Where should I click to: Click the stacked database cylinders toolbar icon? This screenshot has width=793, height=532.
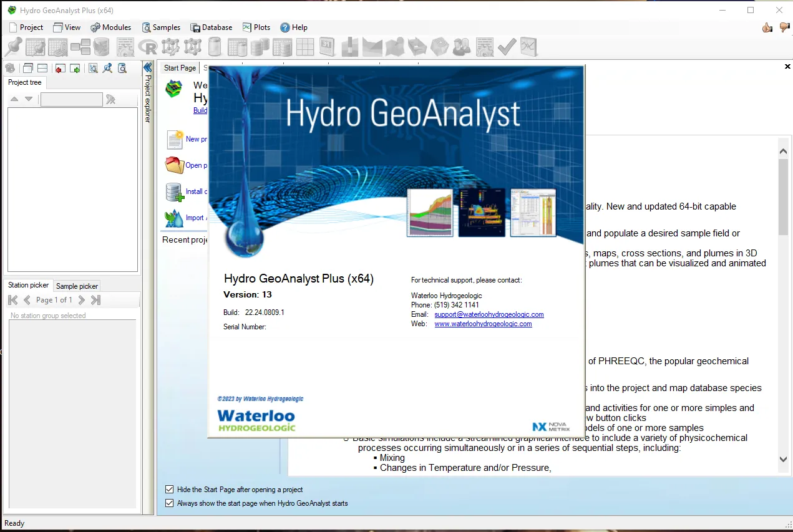click(260, 47)
